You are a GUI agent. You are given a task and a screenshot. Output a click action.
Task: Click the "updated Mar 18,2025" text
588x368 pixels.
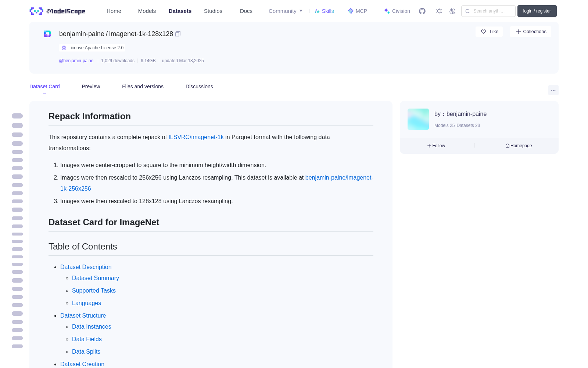coord(183,61)
